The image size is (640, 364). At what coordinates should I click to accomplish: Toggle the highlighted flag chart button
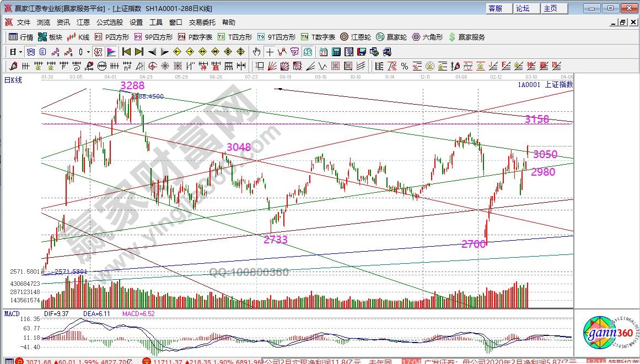(111, 52)
